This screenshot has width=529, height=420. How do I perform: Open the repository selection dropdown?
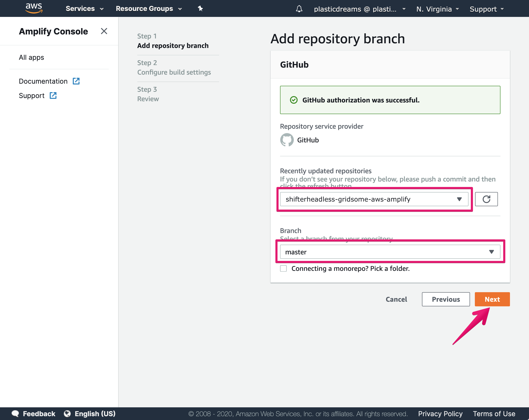click(374, 199)
